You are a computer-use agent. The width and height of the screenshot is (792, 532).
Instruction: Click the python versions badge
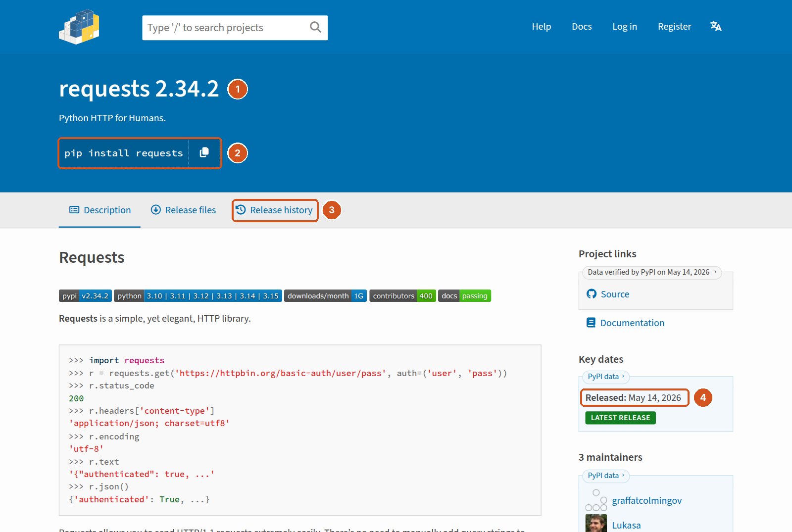click(x=198, y=296)
